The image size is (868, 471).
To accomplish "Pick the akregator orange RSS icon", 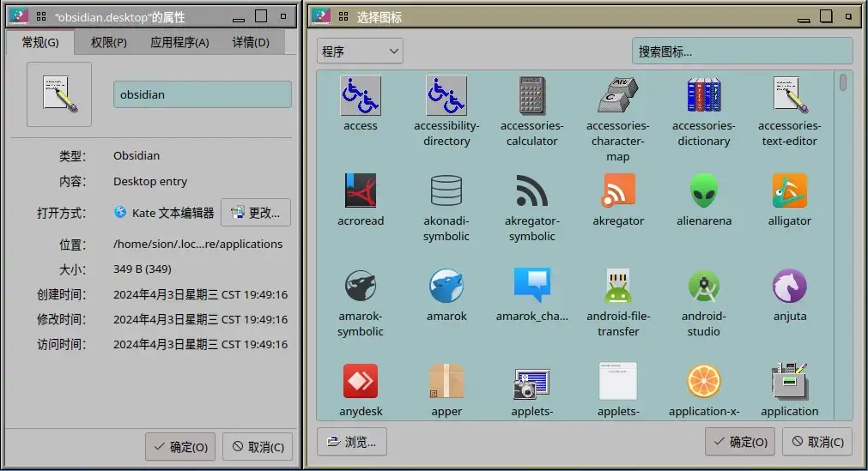I will pos(618,191).
